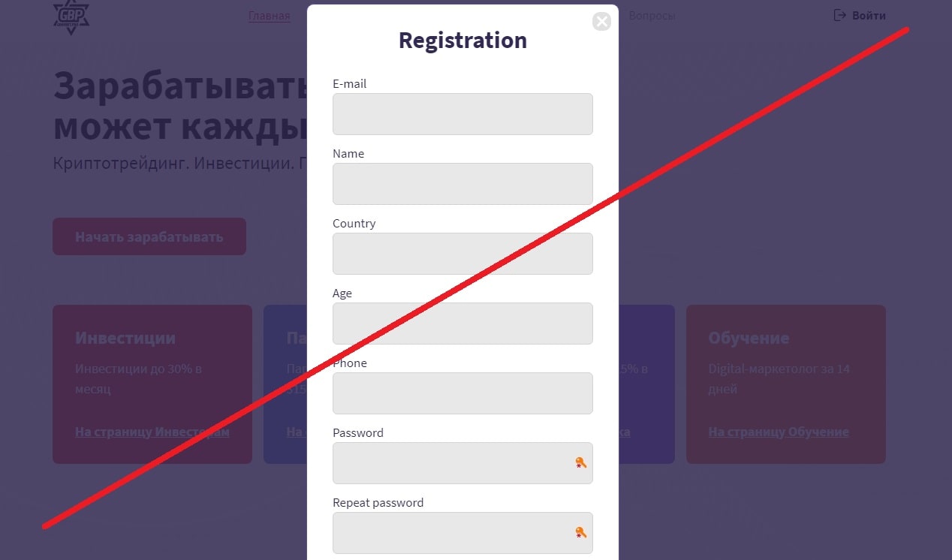
Task: Click the Начать зарабатывать button
Action: point(149,236)
